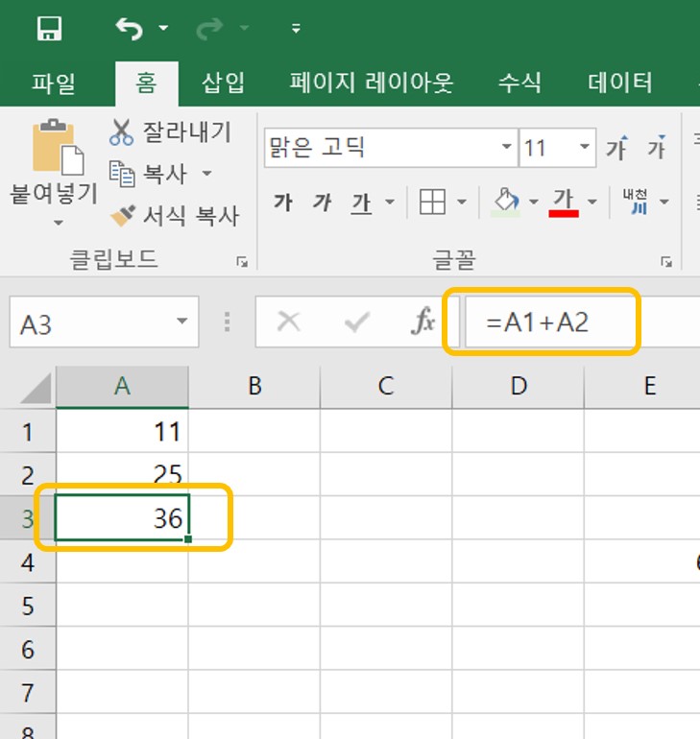Image resolution: width=700 pixels, height=739 pixels.
Task: Select cell A2 containing 25
Action: [x=122, y=475]
